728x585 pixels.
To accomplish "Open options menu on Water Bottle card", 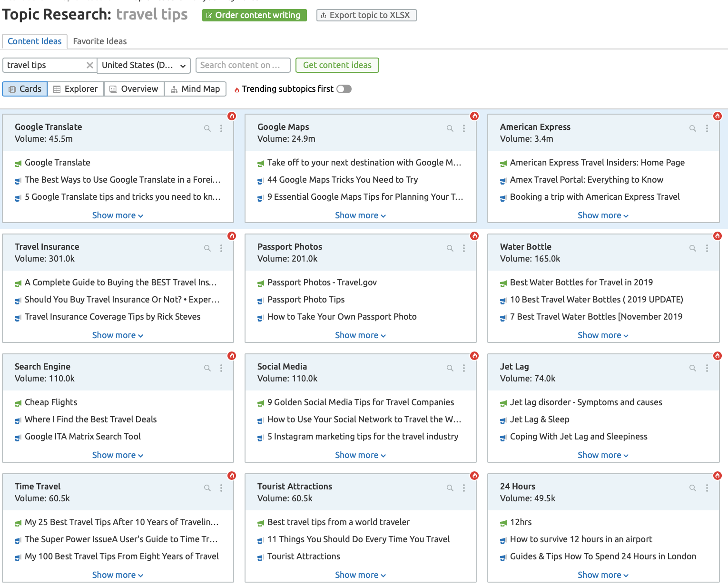I will click(x=707, y=248).
